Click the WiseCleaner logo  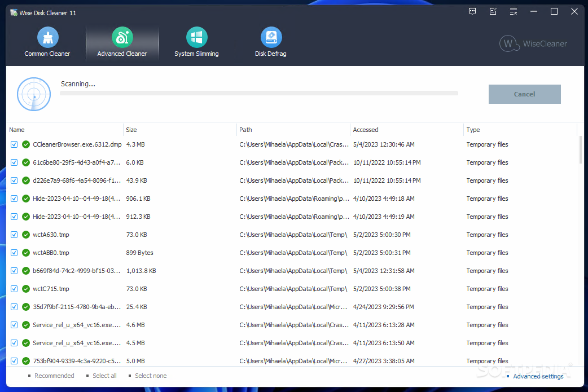(533, 43)
